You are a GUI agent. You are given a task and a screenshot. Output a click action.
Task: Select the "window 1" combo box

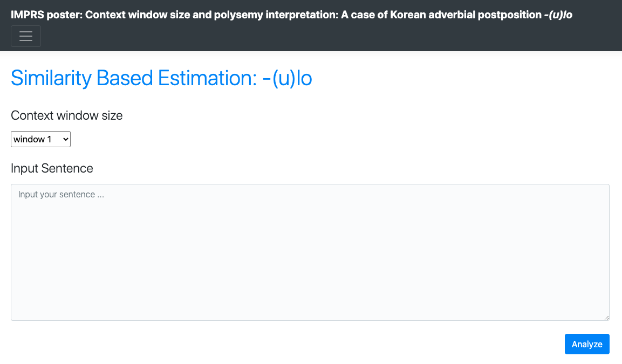click(x=40, y=139)
